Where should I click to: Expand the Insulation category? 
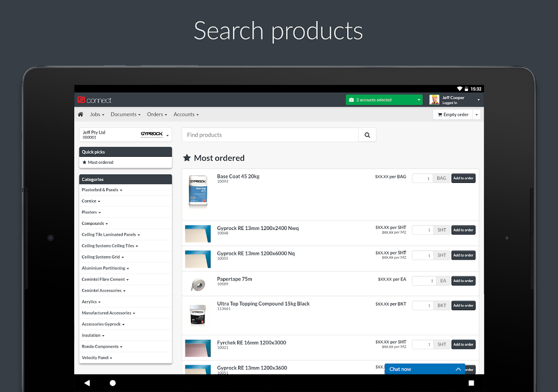(126, 335)
